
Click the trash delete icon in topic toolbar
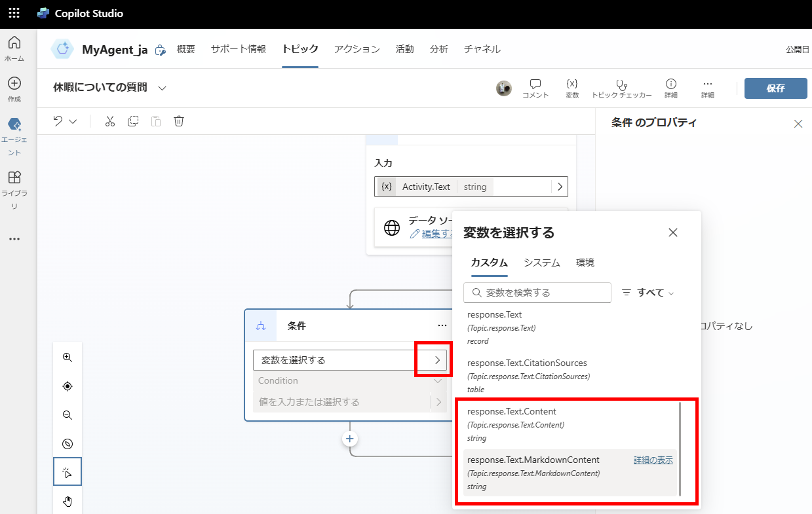point(179,121)
